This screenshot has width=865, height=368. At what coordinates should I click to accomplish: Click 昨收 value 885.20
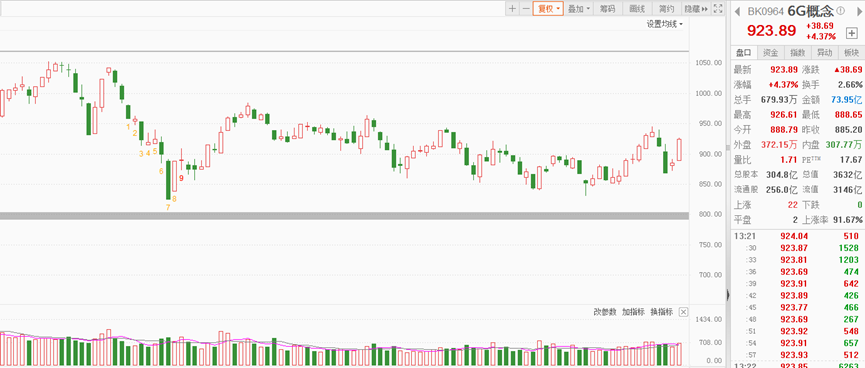(848, 130)
